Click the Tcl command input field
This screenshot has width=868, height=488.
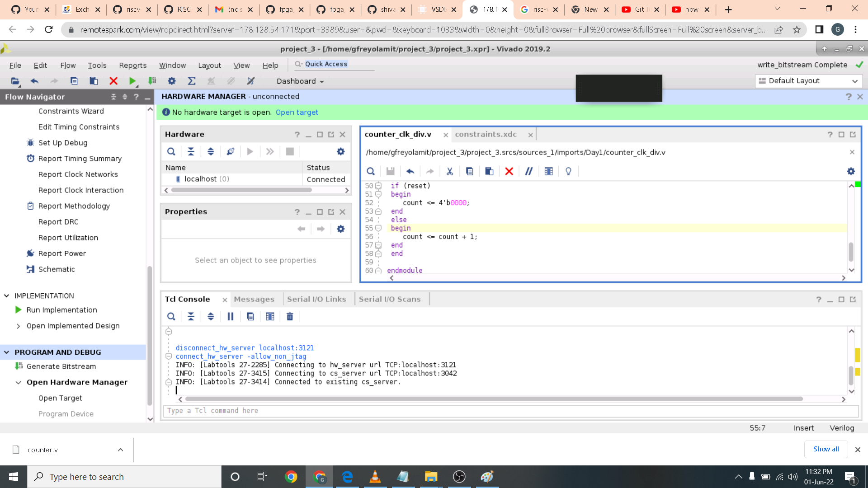point(510,411)
